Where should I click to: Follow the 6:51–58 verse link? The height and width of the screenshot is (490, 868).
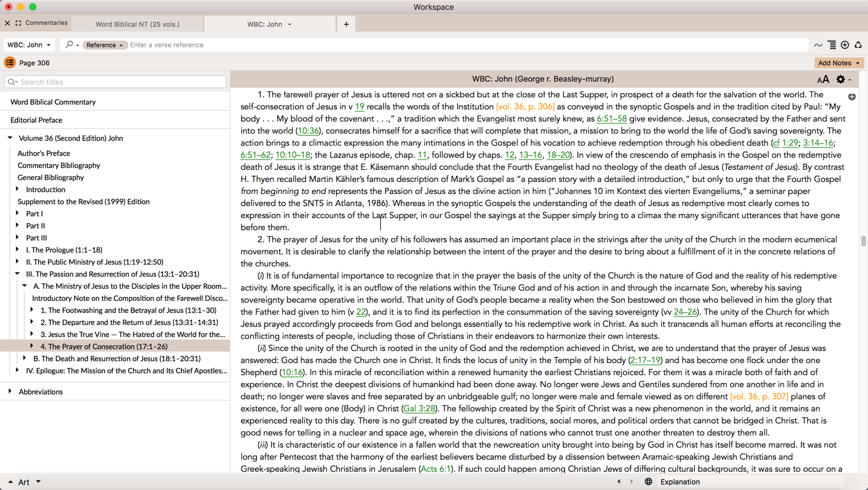tap(612, 119)
